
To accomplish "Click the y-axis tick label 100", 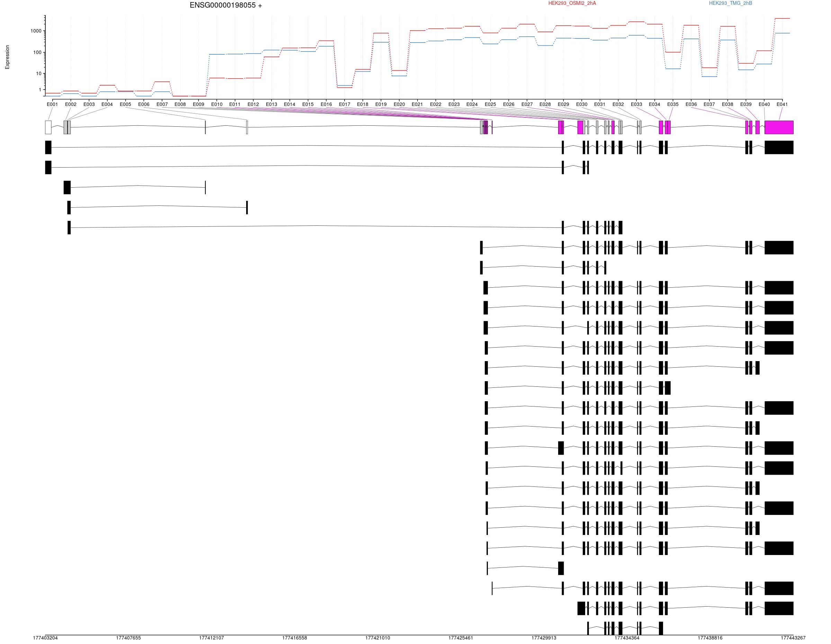I will pos(37,53).
